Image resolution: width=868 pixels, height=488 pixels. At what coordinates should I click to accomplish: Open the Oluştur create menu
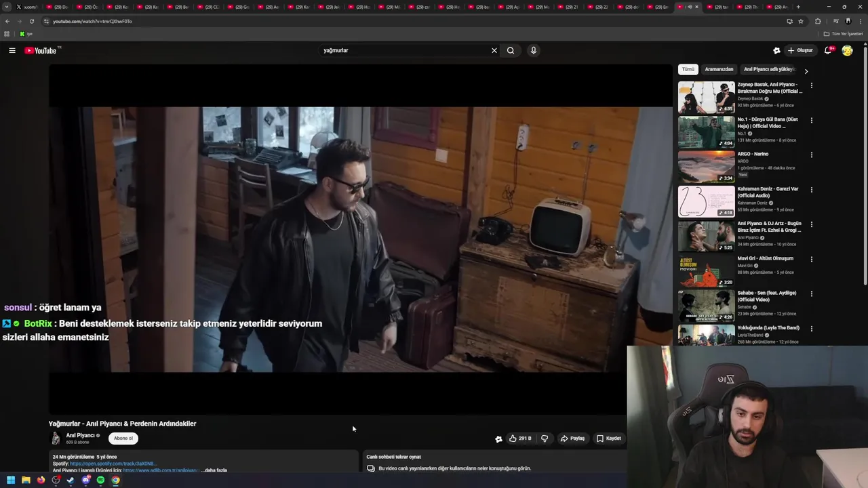click(x=800, y=50)
